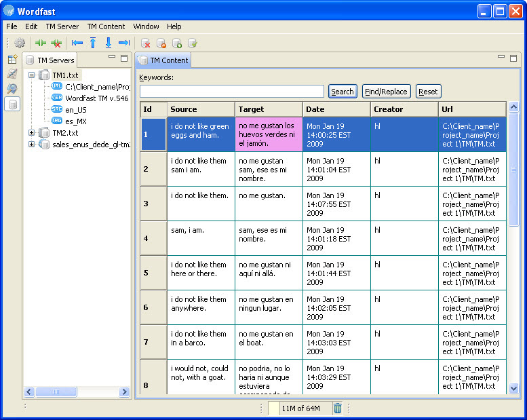The image size is (527, 420).
Task: Click the table scroll down arrow
Action: pos(513,388)
